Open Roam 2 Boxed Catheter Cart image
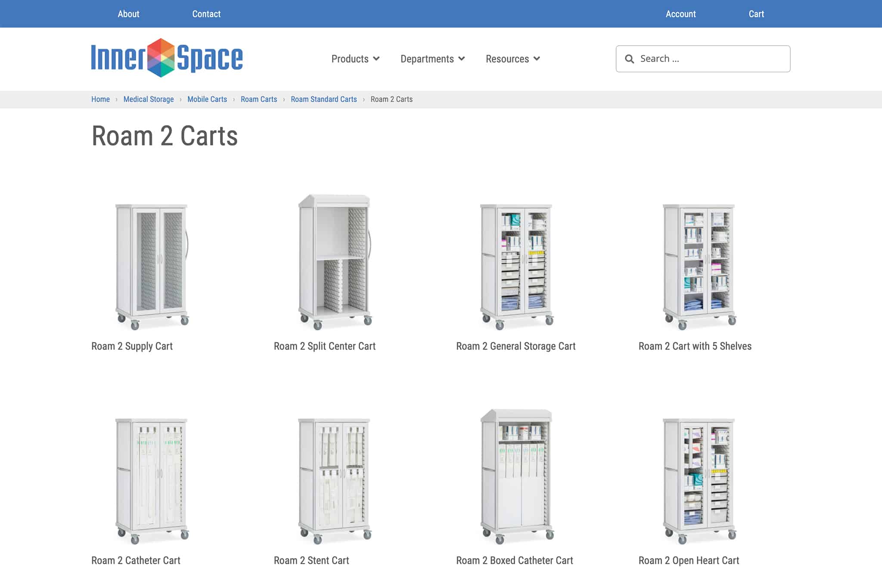Viewport: 882px width, 588px height. pyautogui.click(x=516, y=476)
